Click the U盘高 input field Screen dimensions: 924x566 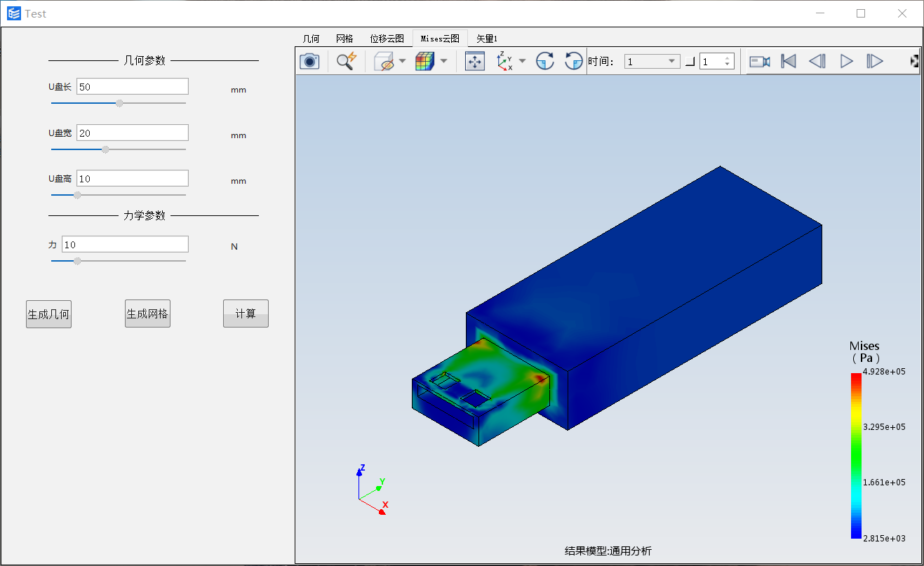pyautogui.click(x=133, y=178)
